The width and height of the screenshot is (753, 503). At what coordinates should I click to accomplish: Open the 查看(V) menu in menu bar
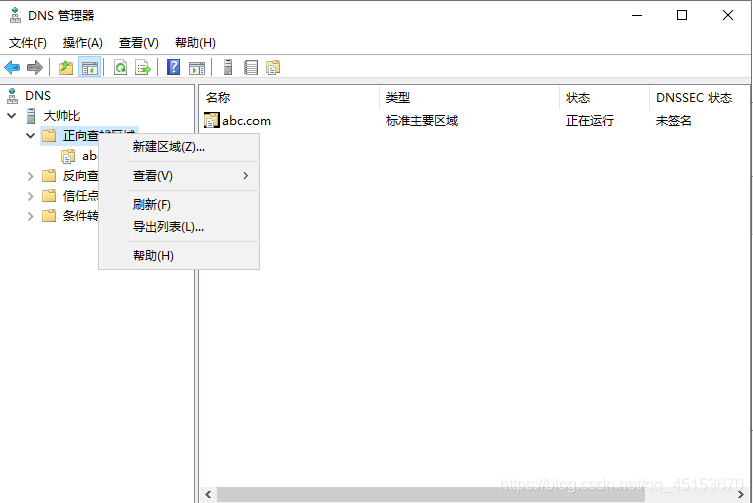tap(139, 43)
